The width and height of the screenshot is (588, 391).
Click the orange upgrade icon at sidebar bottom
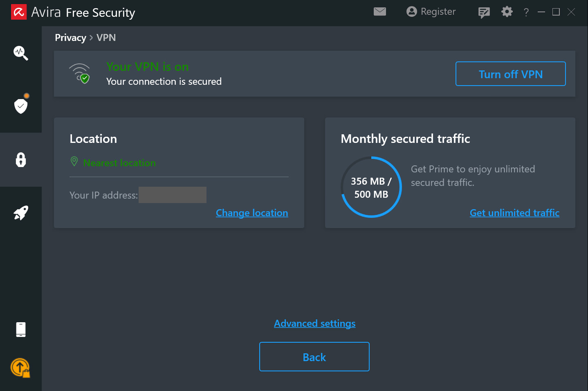20,368
